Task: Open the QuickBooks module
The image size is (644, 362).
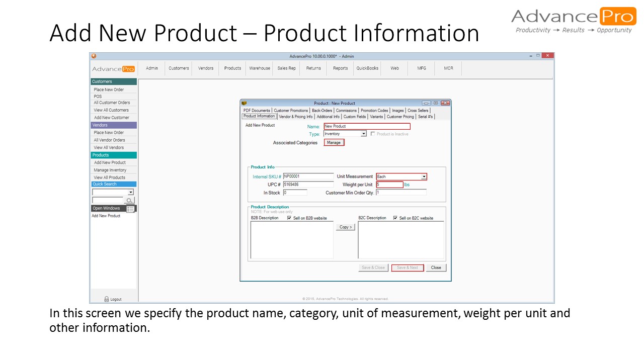Action: (367, 68)
